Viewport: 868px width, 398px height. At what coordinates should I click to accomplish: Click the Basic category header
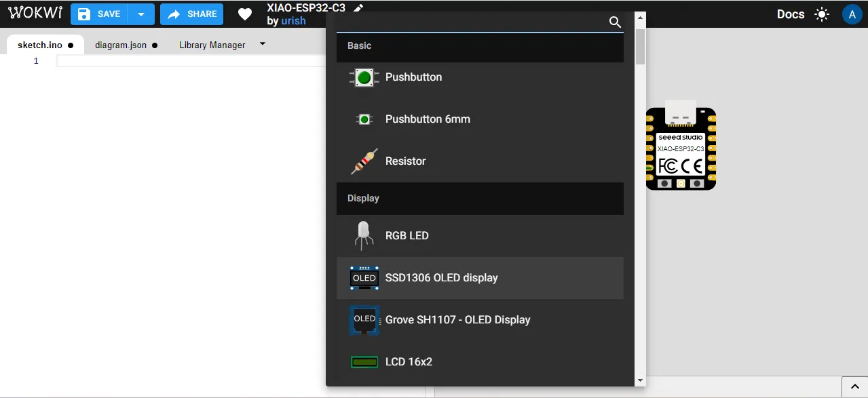tap(480, 46)
